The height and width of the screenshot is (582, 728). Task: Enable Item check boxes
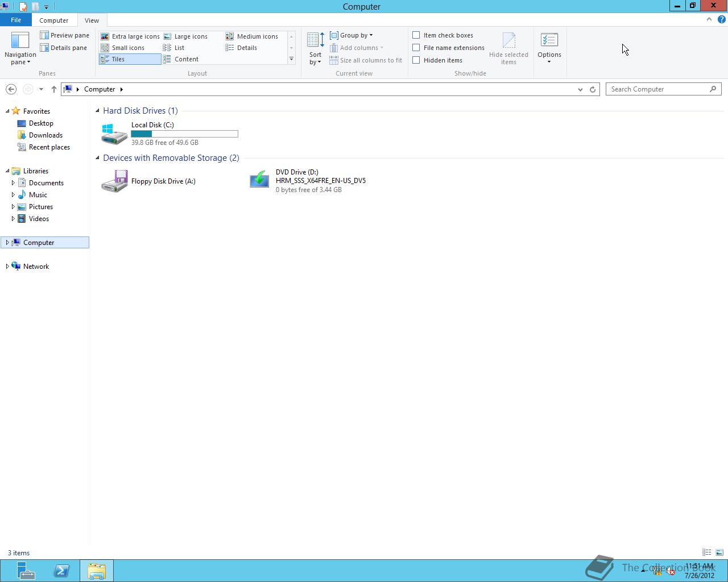click(x=416, y=35)
